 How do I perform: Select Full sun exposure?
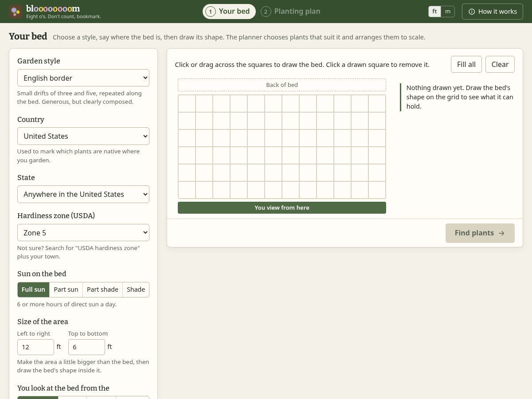point(33,289)
